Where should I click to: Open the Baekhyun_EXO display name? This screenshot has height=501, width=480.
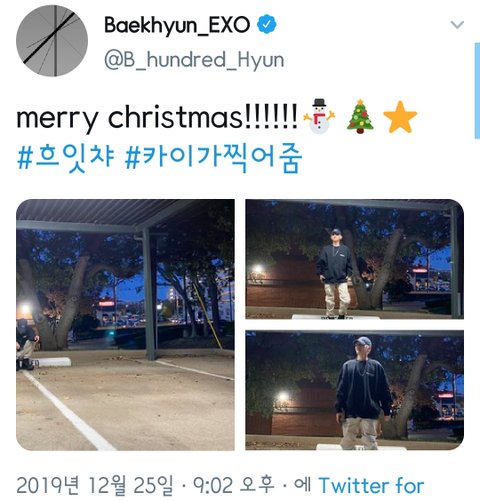[x=177, y=25]
